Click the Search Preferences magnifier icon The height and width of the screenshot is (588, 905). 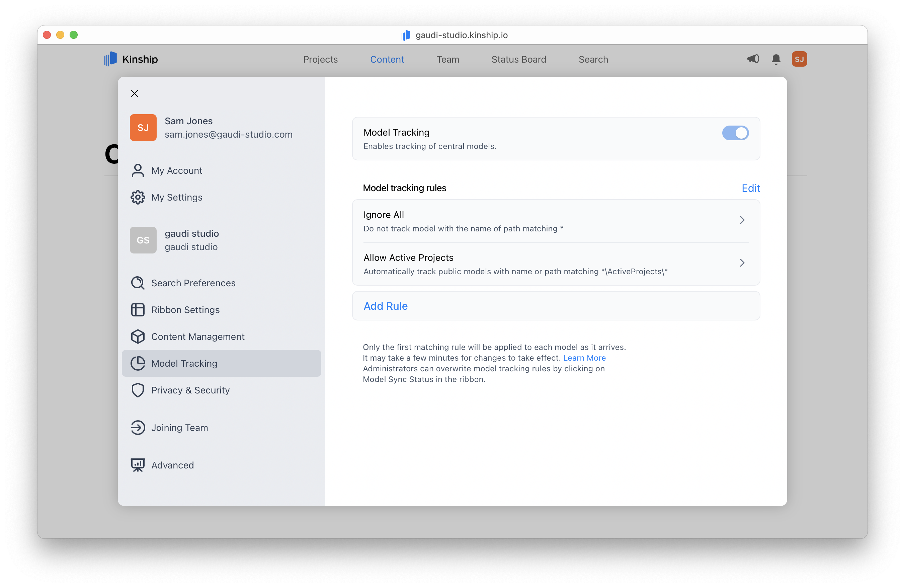pos(138,283)
